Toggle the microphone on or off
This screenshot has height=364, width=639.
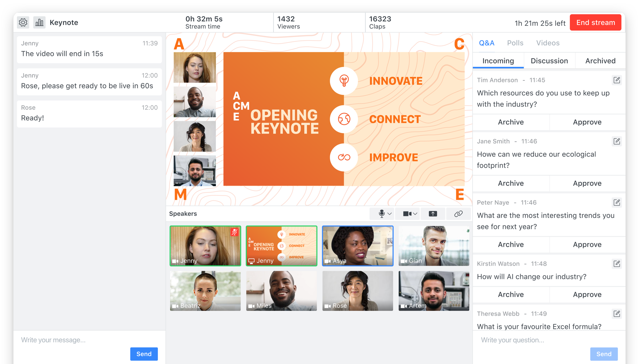click(x=380, y=214)
